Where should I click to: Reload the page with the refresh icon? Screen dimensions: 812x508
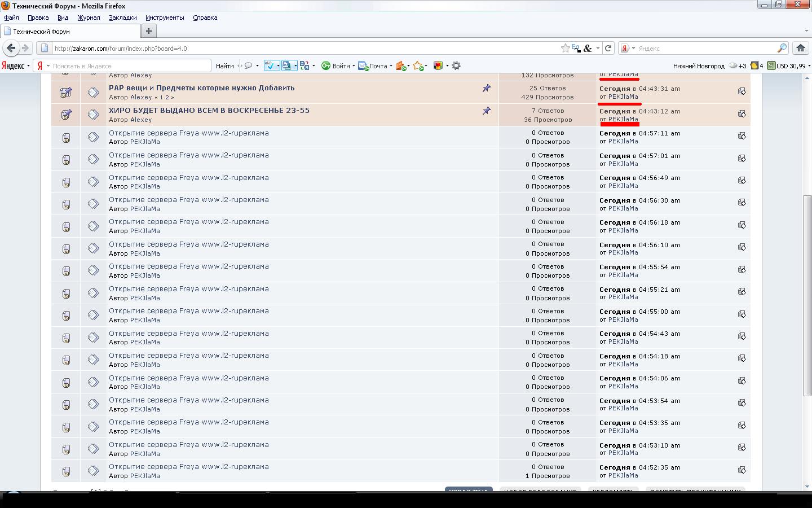tap(608, 49)
